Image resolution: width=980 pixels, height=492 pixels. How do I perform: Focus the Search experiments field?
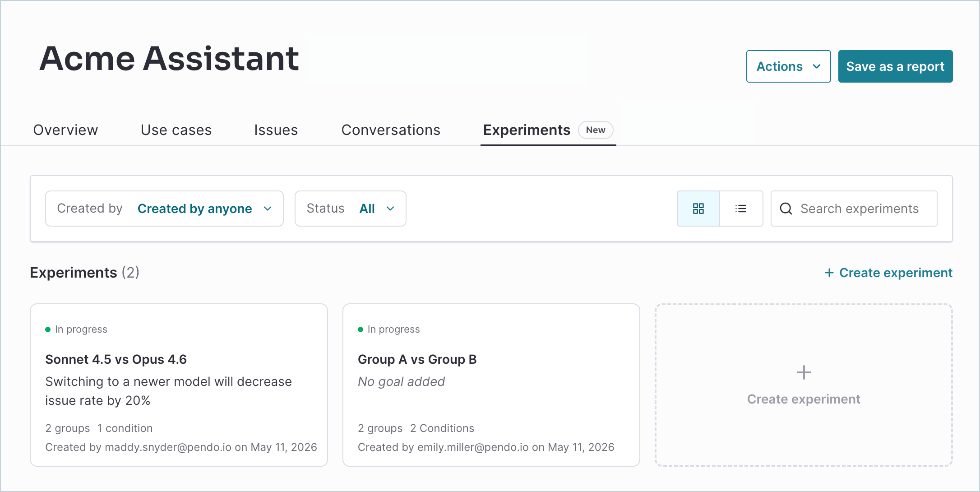click(x=854, y=209)
